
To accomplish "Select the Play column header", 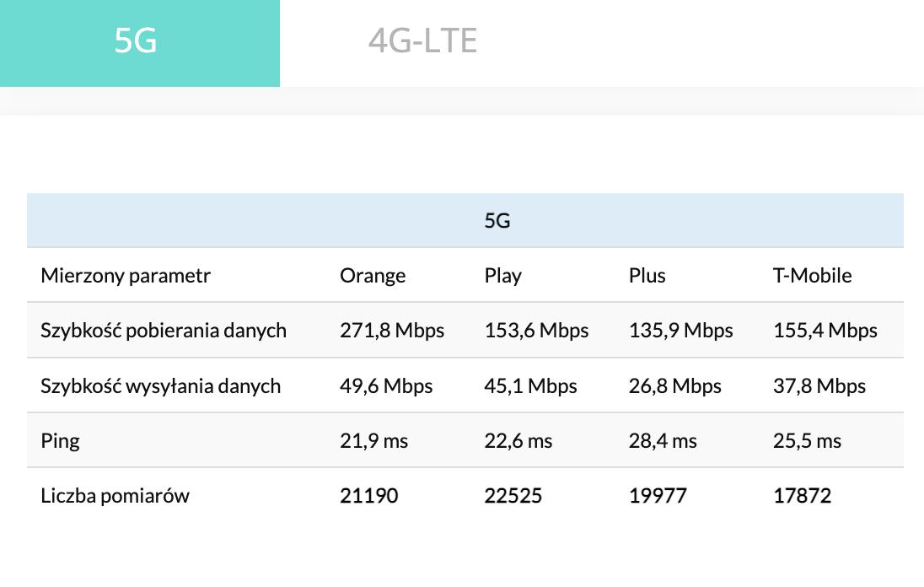I will pyautogui.click(x=502, y=276).
